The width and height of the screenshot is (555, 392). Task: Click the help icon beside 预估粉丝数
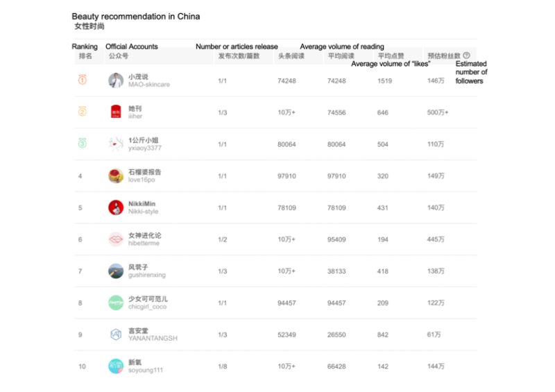(x=466, y=56)
